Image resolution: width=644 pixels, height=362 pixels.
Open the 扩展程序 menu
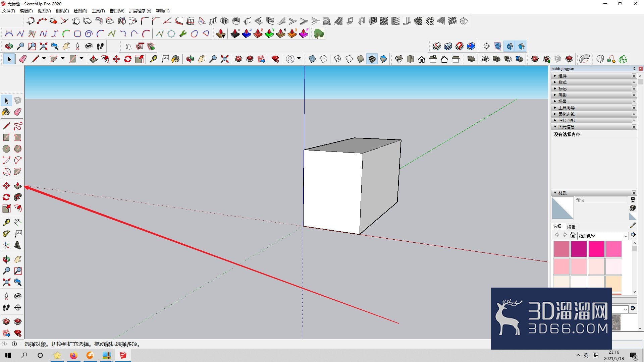tap(140, 11)
